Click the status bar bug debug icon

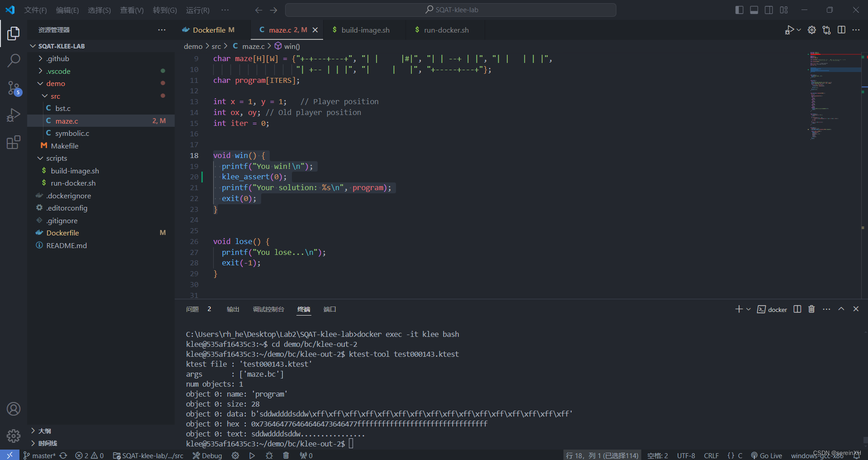pyautogui.click(x=269, y=455)
